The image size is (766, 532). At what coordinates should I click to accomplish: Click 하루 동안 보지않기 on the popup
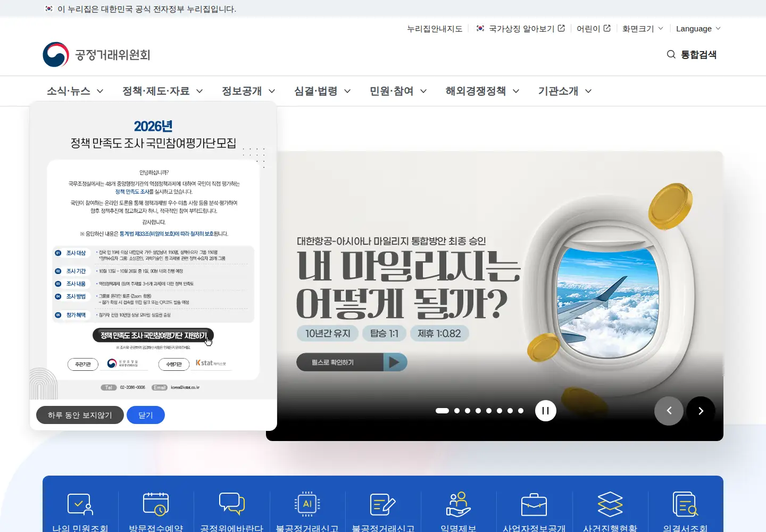pyautogui.click(x=80, y=415)
